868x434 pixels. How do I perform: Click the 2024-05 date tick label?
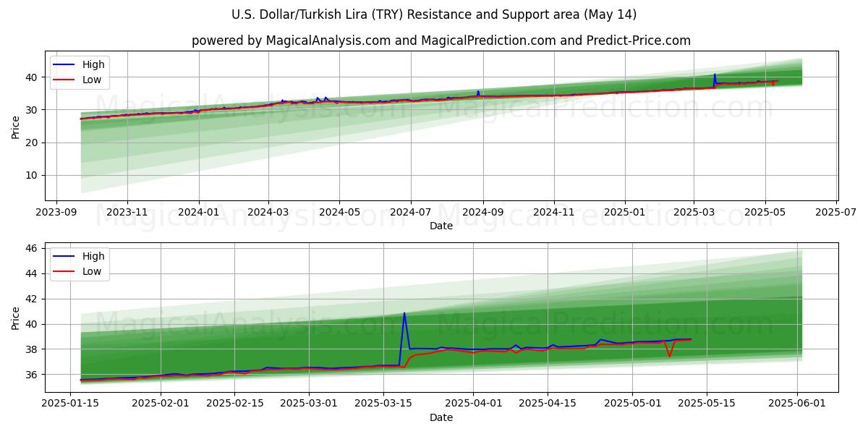point(339,212)
